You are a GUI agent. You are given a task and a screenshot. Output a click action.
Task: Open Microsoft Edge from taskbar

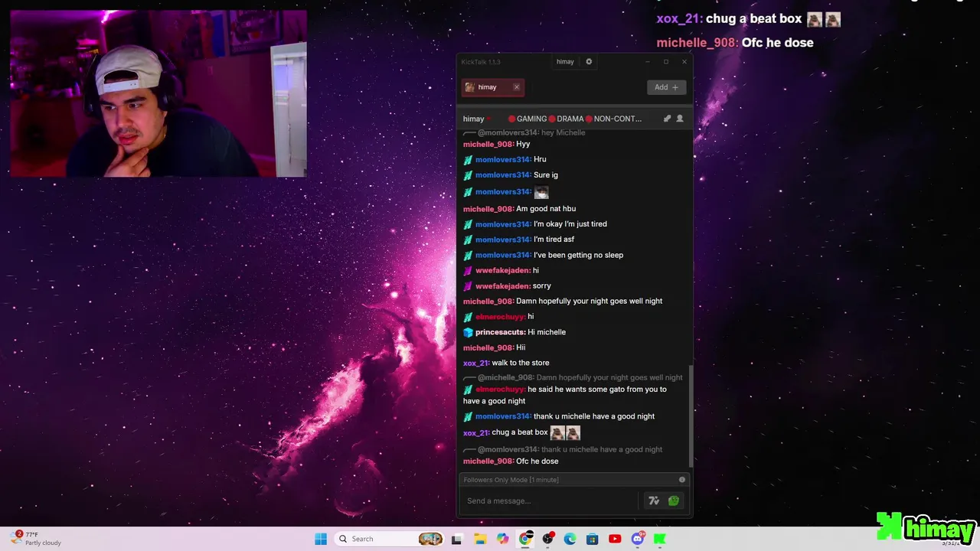(570, 539)
